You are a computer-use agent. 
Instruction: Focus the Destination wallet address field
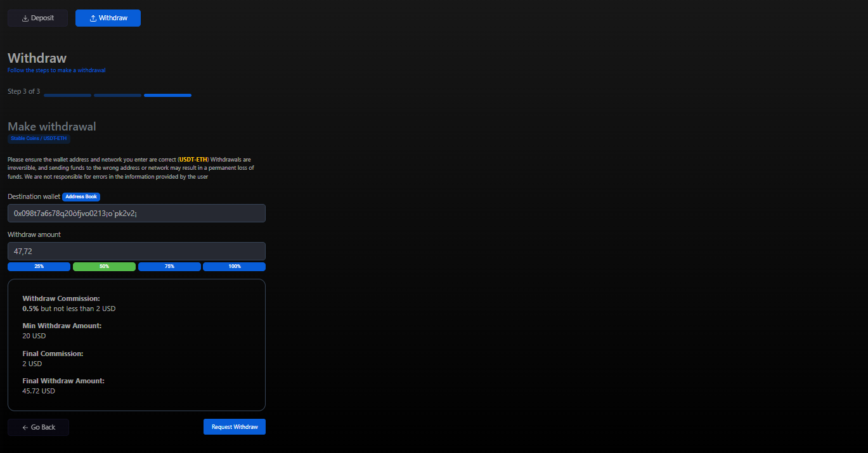(136, 214)
